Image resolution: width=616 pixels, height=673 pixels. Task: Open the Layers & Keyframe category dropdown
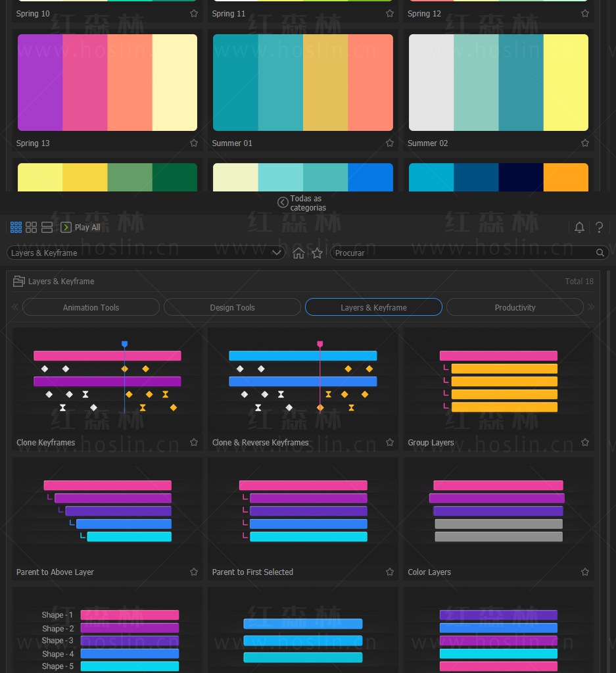pyautogui.click(x=146, y=253)
